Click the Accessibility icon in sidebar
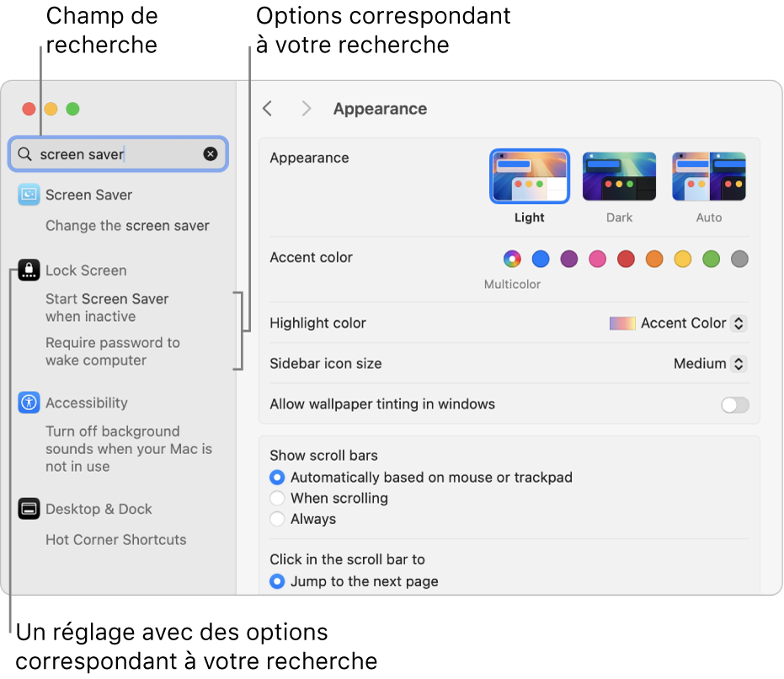 [x=29, y=403]
